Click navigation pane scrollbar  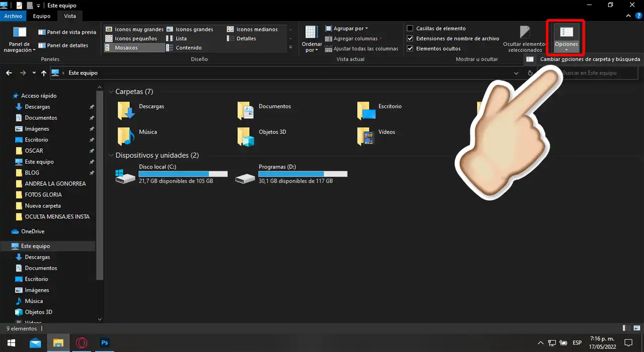[x=99, y=185]
